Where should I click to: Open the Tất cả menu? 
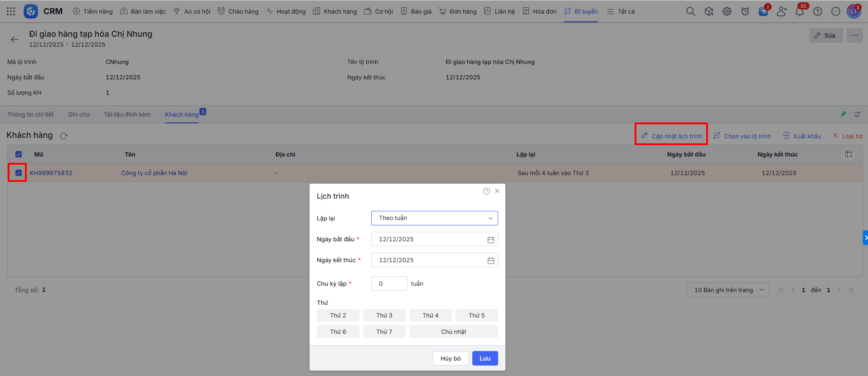click(621, 11)
